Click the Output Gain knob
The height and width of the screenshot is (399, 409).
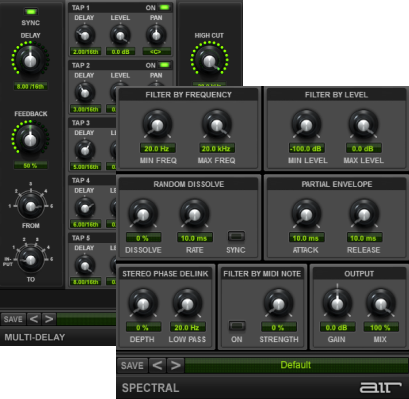pyautogui.click(x=337, y=303)
